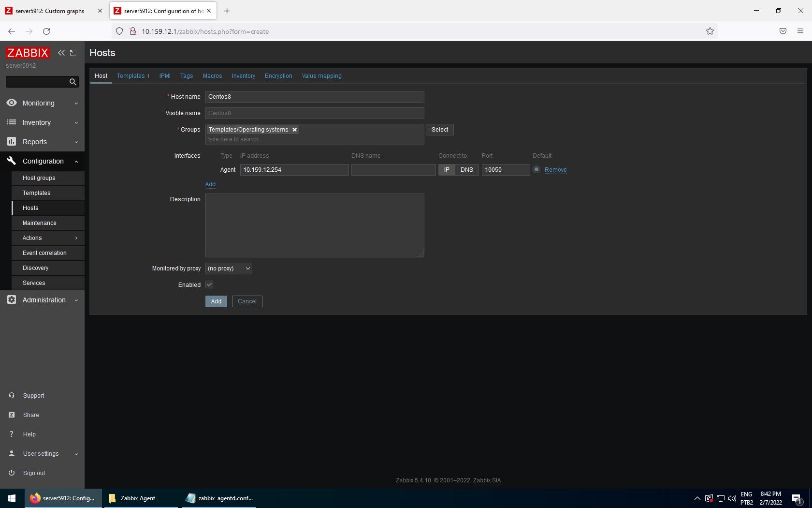Click the Inventory sidebar icon
Viewport: 812px width, 508px height.
[x=12, y=122]
